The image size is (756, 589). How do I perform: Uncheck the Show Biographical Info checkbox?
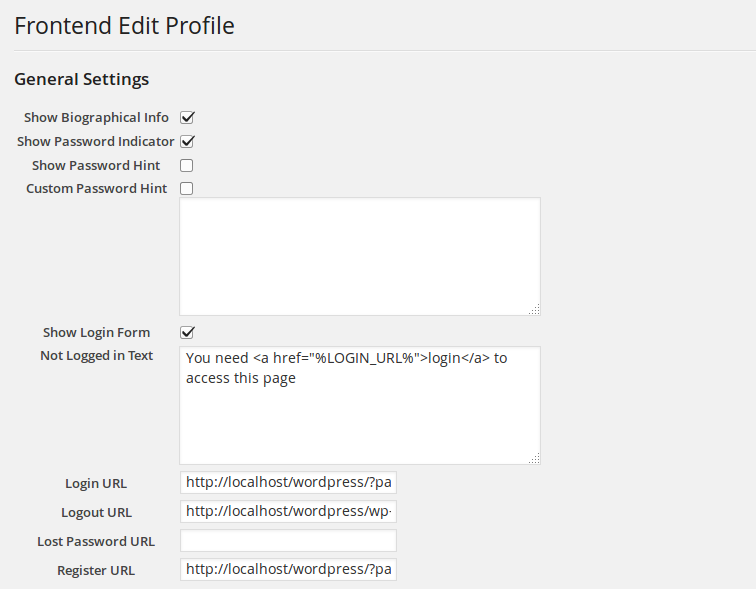(x=186, y=118)
